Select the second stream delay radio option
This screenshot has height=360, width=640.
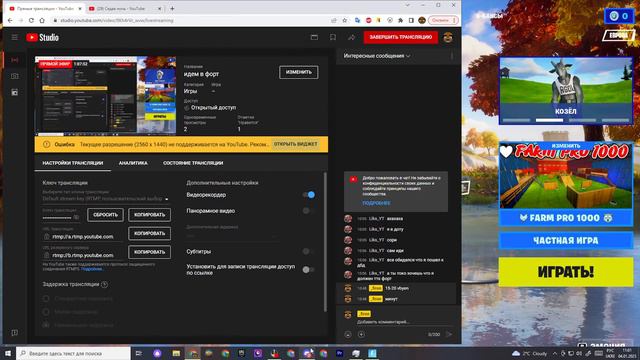click(x=46, y=312)
